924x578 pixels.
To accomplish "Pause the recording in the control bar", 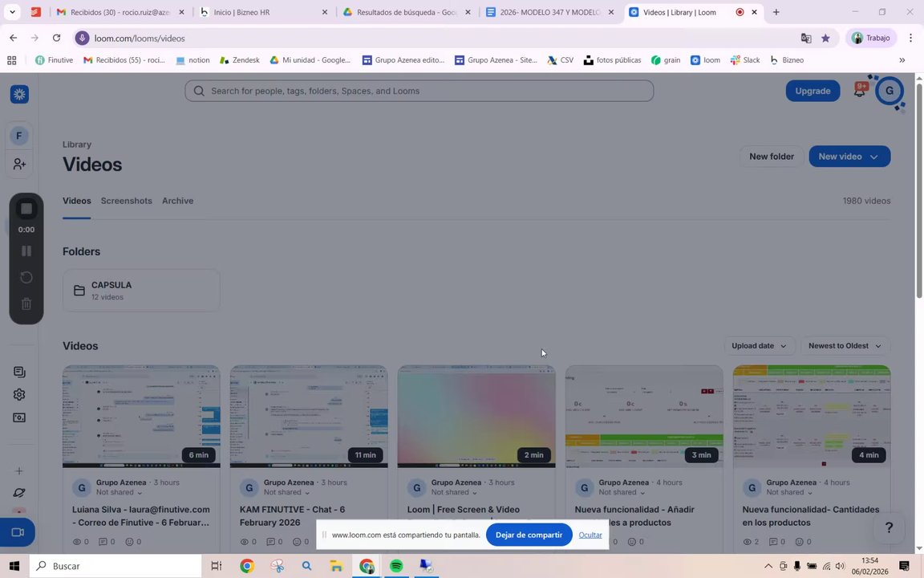I will 26,251.
